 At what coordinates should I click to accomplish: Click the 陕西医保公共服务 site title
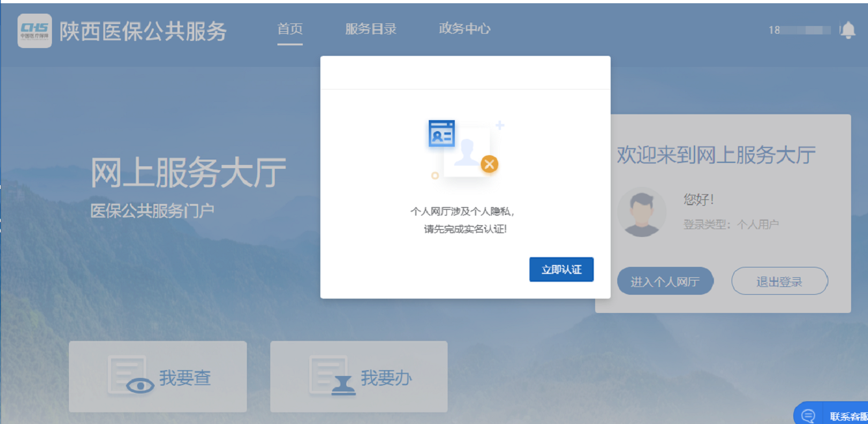[143, 31]
